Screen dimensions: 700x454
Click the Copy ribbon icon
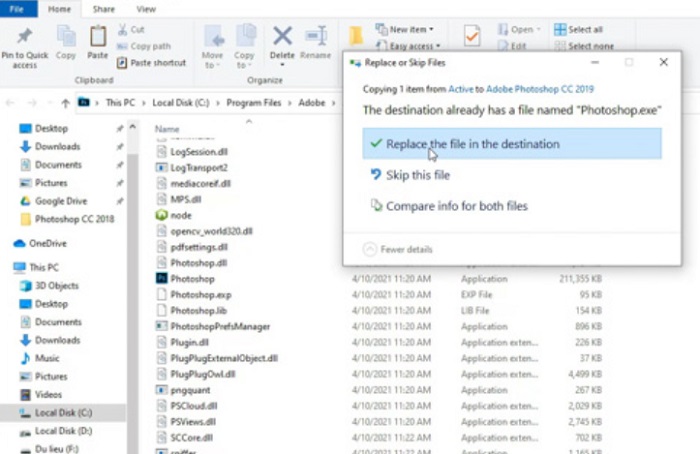tap(66, 37)
